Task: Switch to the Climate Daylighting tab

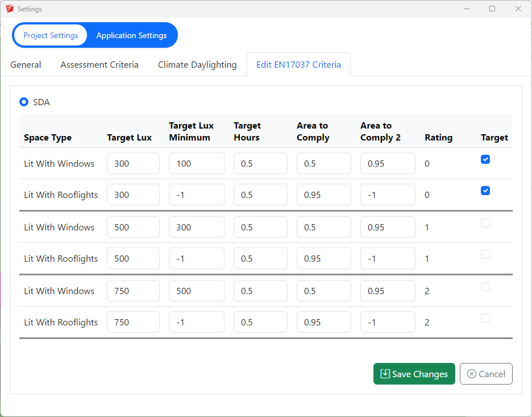Action: pyautogui.click(x=197, y=65)
